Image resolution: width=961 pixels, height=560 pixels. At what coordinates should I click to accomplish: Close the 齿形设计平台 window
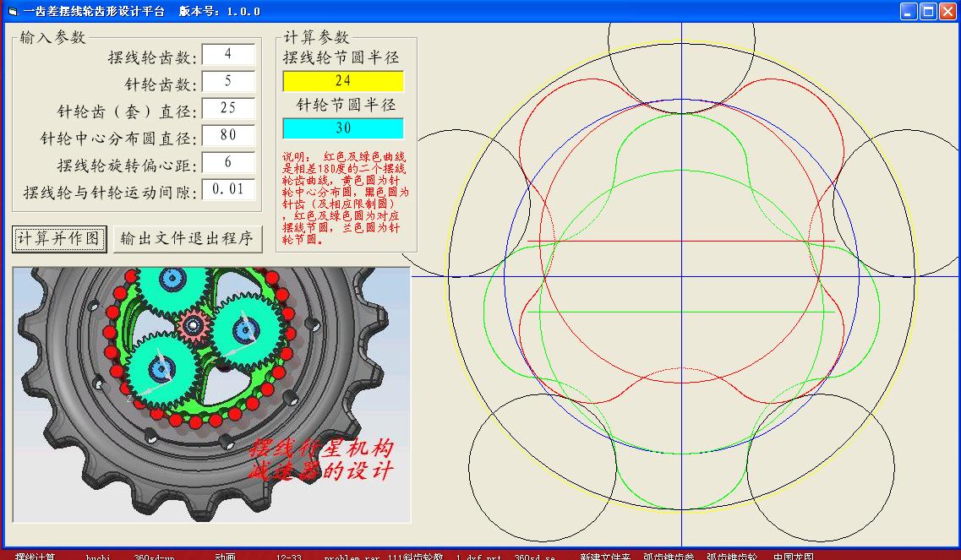point(948,11)
